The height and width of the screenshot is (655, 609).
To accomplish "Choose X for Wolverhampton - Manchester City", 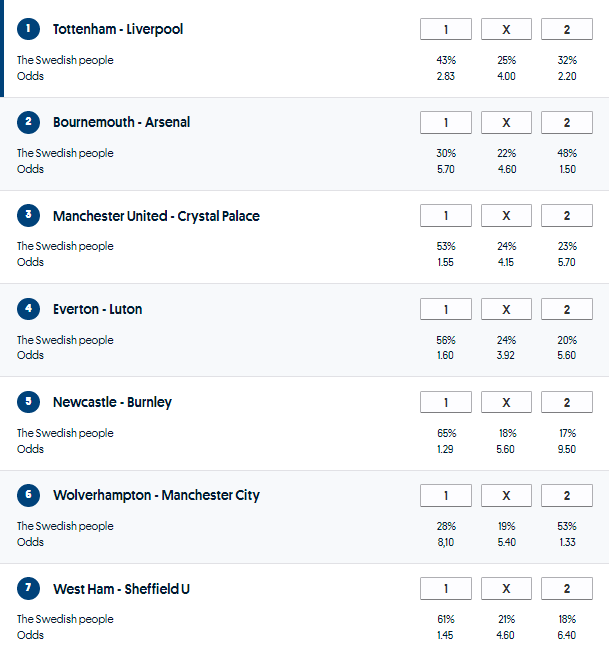I will (x=506, y=496).
